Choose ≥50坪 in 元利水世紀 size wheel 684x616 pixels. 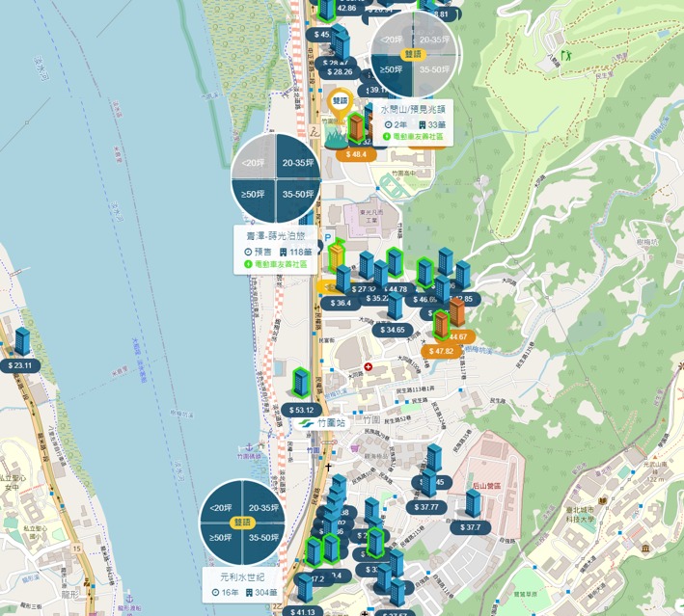point(221,538)
